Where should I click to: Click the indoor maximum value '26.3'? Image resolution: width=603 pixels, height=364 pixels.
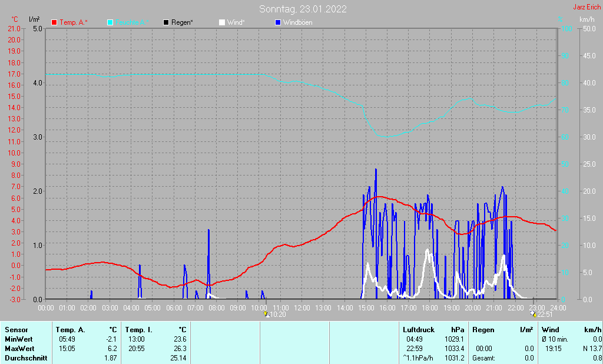180,349
